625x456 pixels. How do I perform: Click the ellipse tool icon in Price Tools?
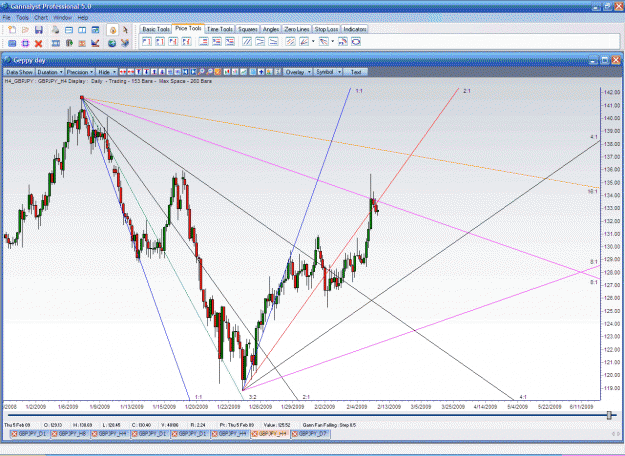[356, 41]
